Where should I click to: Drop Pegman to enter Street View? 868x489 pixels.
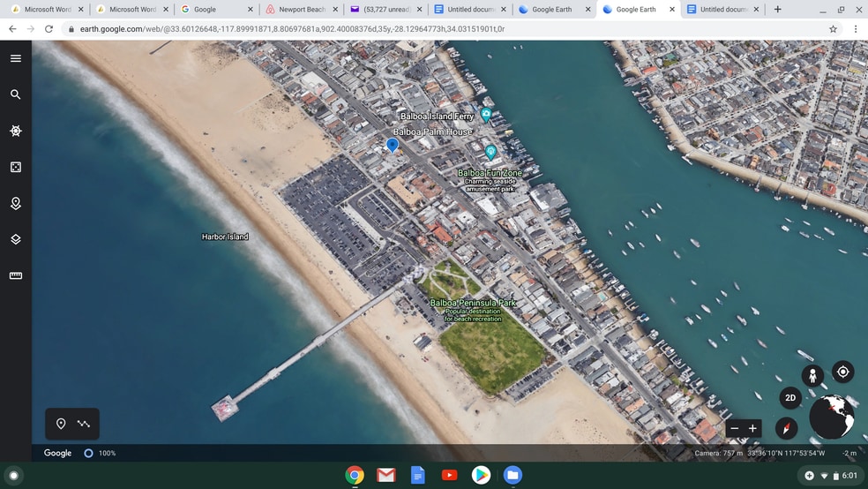pos(812,375)
